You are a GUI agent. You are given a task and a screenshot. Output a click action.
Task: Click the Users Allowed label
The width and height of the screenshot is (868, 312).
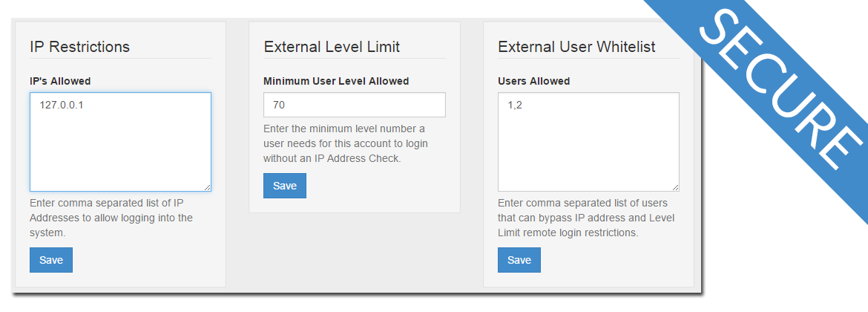(x=533, y=81)
